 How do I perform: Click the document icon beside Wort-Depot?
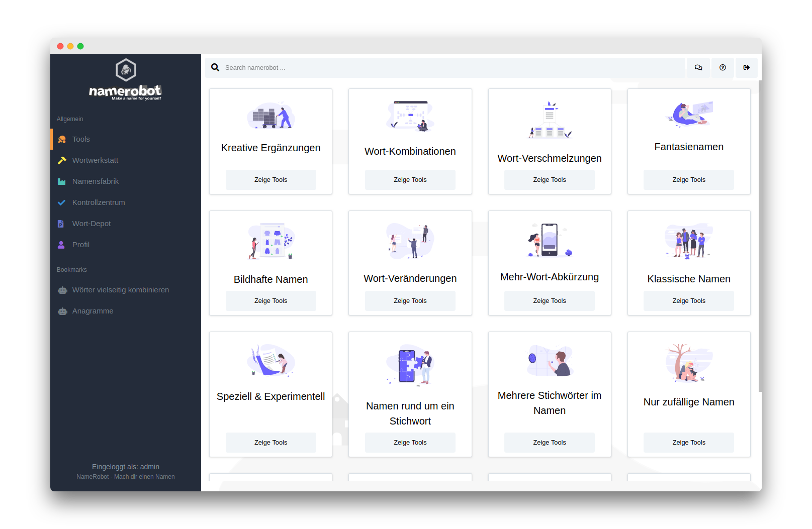[x=61, y=224]
